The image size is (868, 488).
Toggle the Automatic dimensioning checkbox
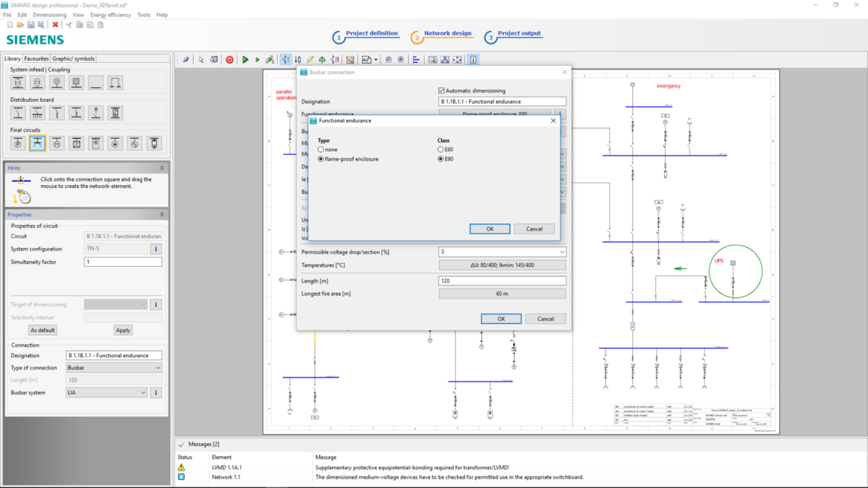[x=442, y=90]
